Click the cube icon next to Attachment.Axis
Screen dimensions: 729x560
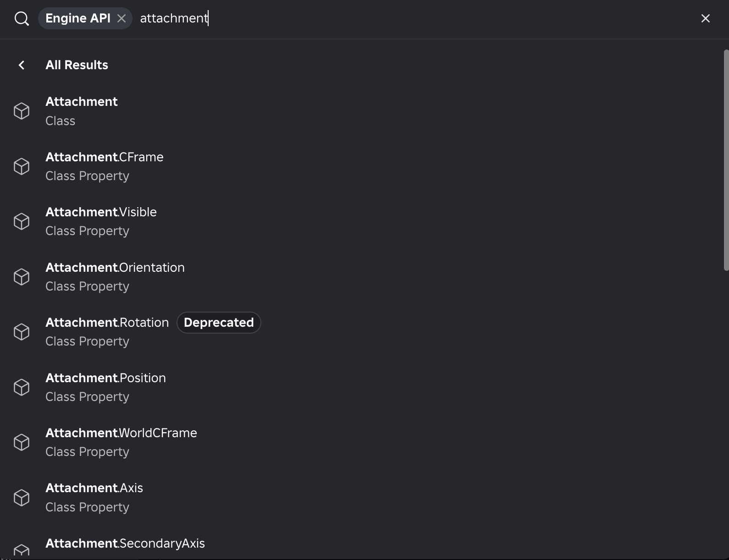pos(22,498)
